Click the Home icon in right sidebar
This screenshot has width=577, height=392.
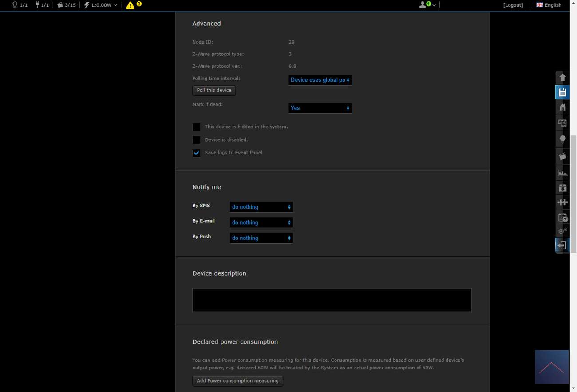pos(562,107)
